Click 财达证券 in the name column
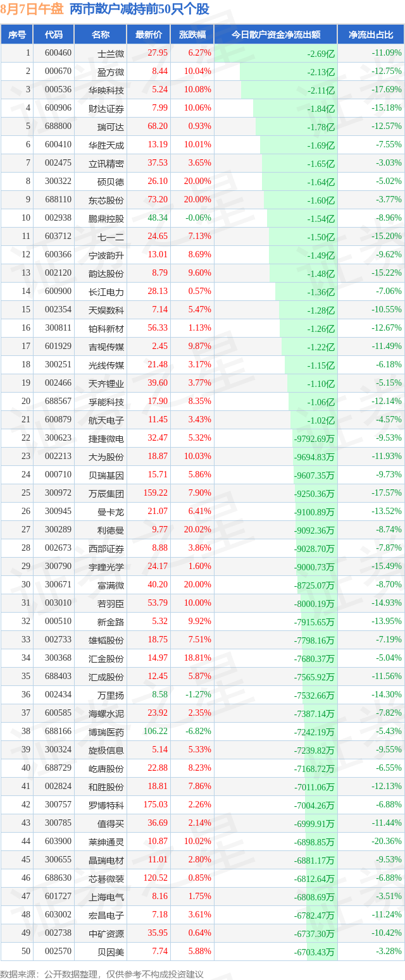405x980 pixels. [106, 109]
